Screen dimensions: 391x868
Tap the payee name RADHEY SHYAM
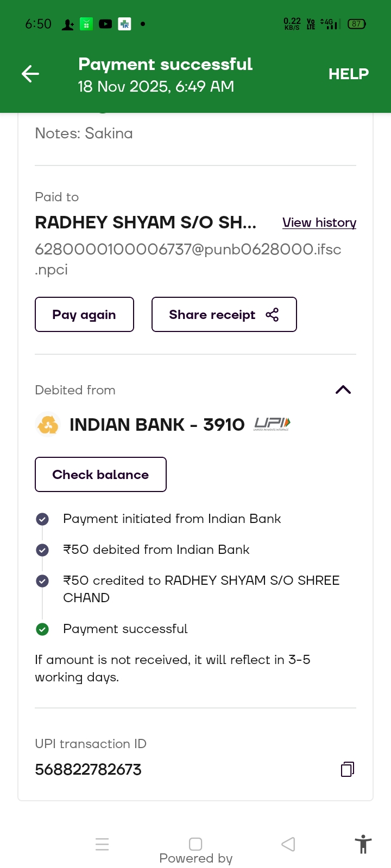146,222
